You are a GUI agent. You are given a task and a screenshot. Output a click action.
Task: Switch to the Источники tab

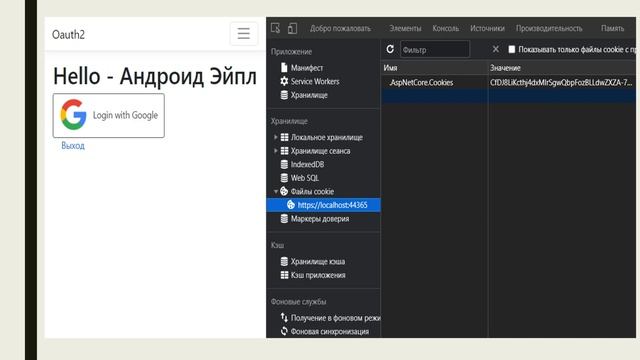tap(487, 28)
